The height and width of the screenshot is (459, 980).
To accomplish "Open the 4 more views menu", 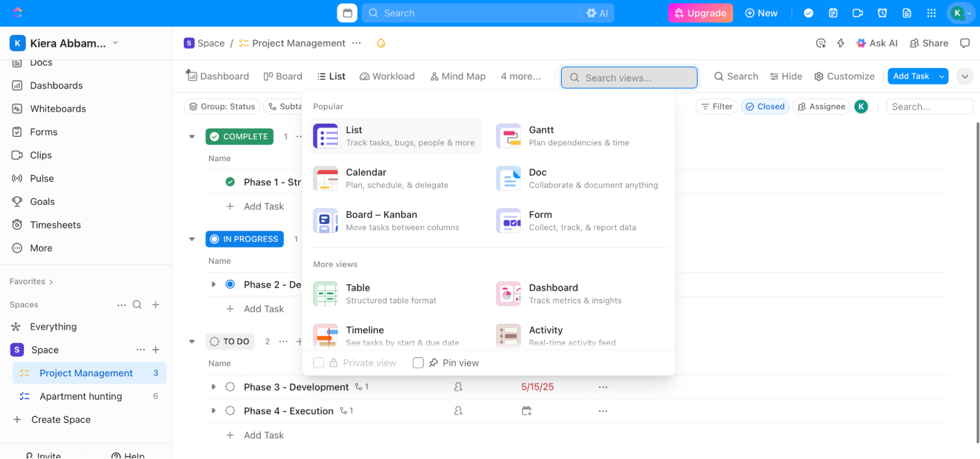I will 520,76.
